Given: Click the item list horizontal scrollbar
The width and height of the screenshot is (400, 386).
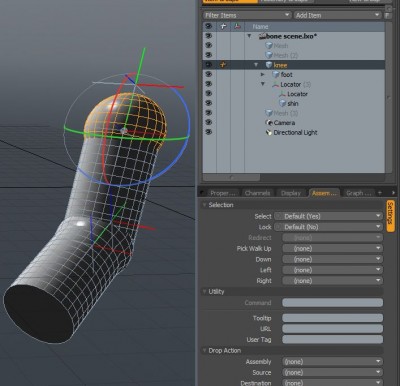Looking at the screenshot, I should [231, 178].
